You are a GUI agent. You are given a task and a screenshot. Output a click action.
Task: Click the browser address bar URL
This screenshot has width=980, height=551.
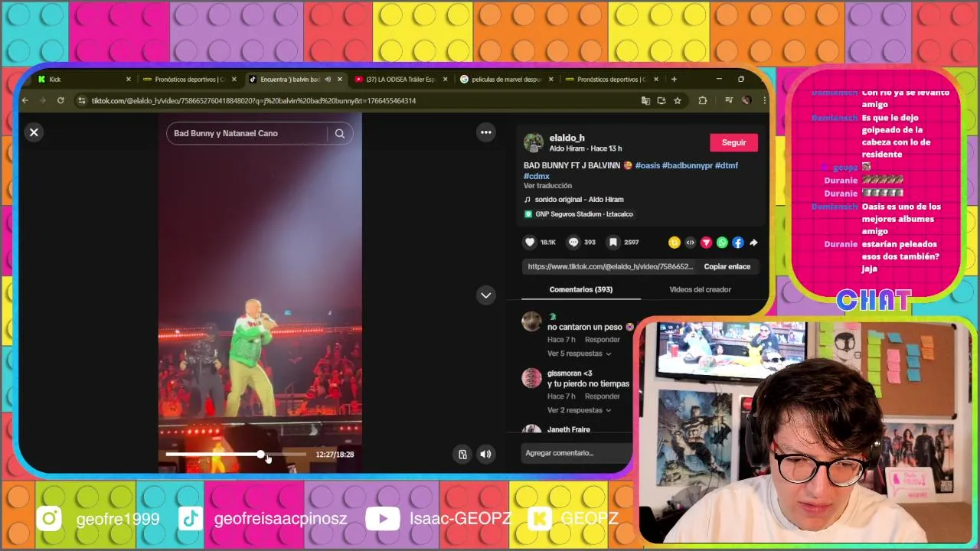[x=253, y=100]
